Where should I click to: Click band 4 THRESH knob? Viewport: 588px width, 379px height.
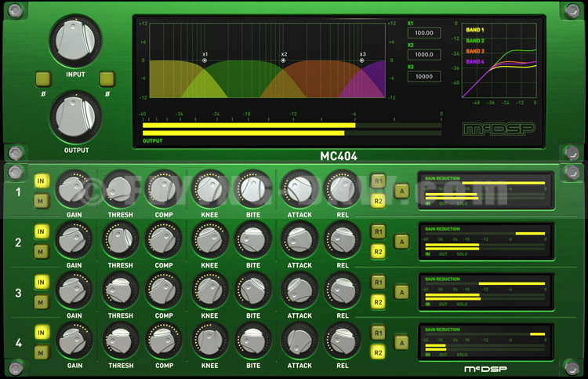coord(120,341)
